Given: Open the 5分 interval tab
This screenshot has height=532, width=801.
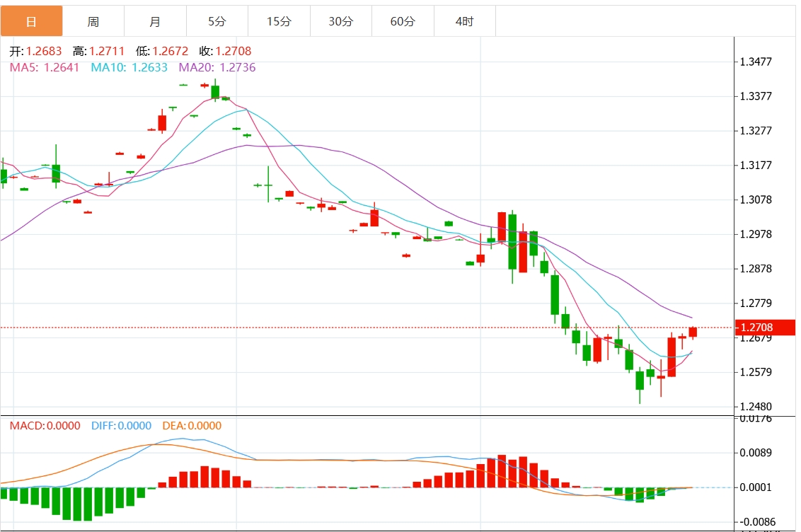Looking at the screenshot, I should [217, 21].
